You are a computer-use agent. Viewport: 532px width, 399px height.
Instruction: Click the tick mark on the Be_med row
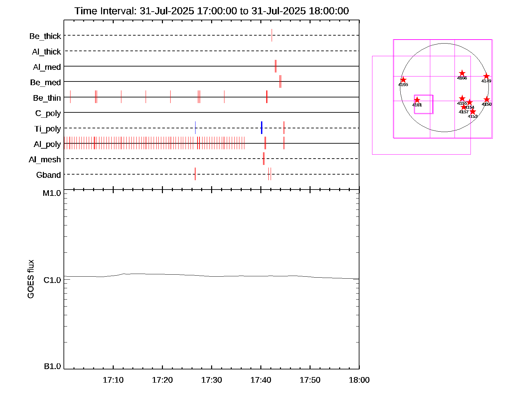click(280, 81)
